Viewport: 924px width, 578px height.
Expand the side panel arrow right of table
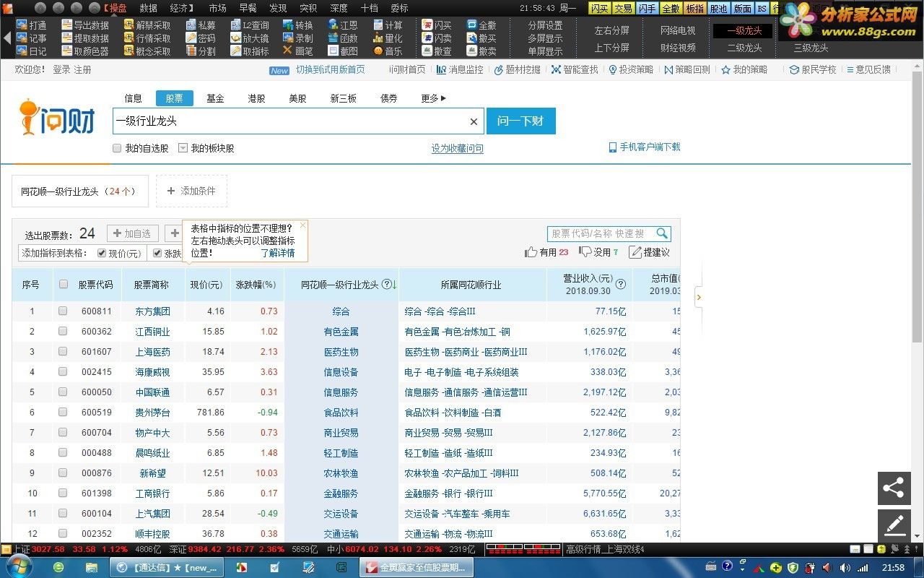click(x=698, y=297)
